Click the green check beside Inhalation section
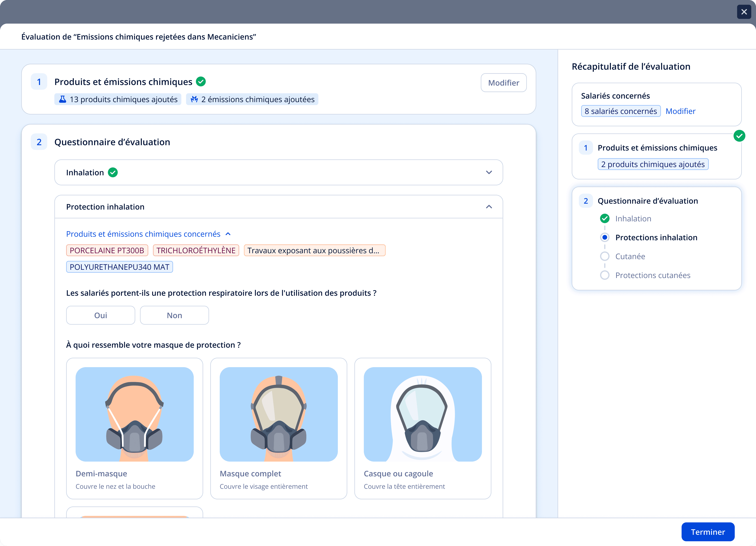 [x=113, y=173]
